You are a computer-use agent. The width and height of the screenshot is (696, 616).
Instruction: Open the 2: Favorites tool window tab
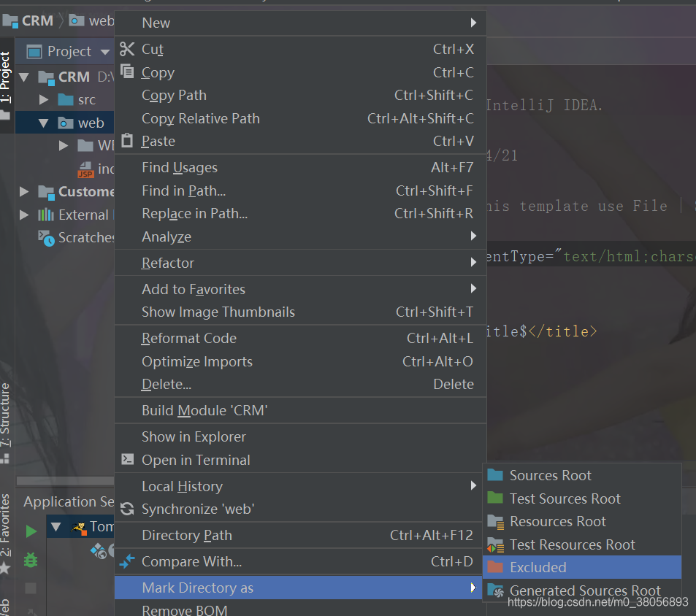(5, 533)
